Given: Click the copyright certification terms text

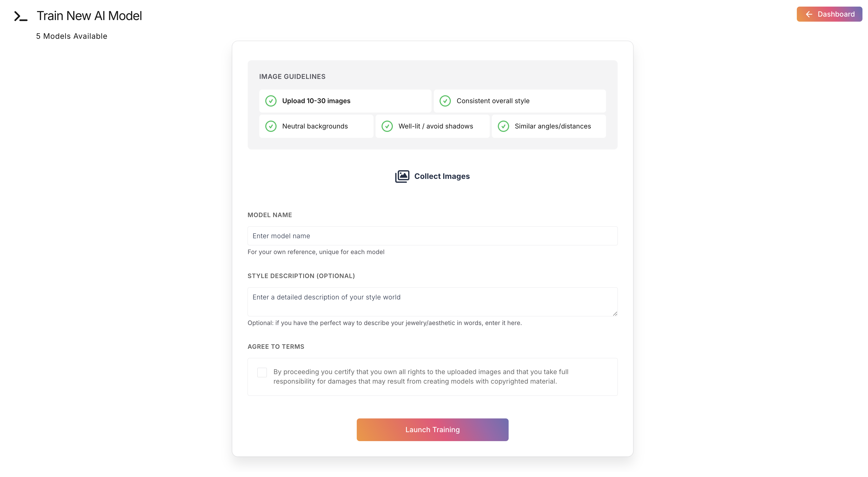Looking at the screenshot, I should [421, 376].
